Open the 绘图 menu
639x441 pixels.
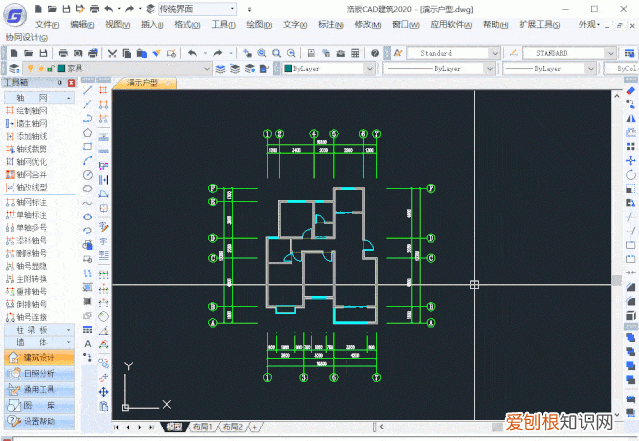(x=255, y=23)
